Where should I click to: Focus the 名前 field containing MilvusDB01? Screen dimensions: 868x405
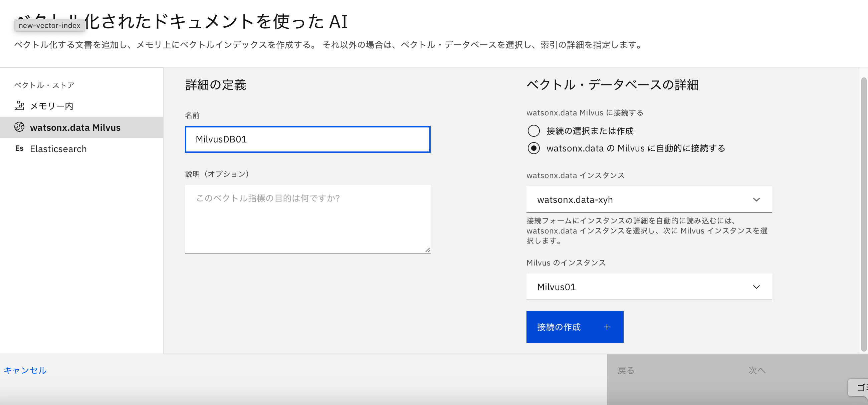coord(307,139)
